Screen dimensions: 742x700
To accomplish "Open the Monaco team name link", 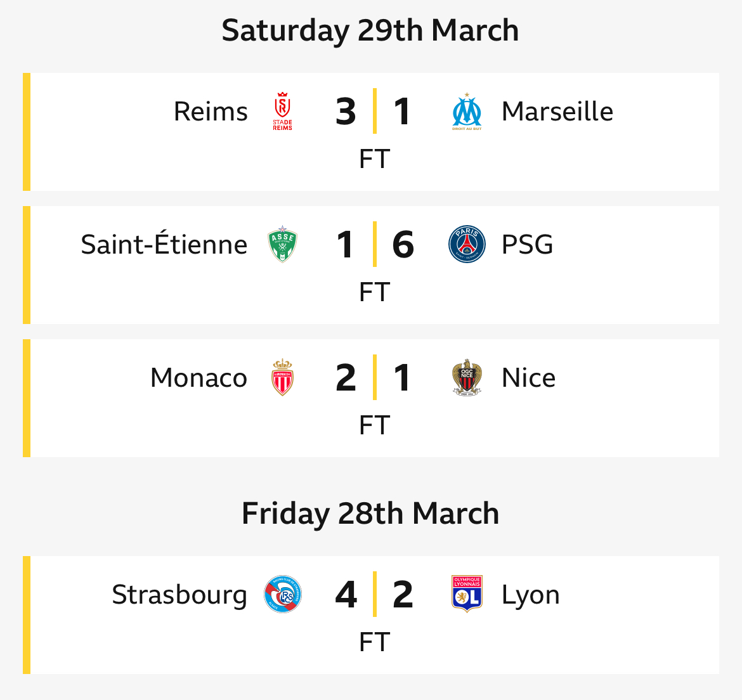I will [199, 378].
